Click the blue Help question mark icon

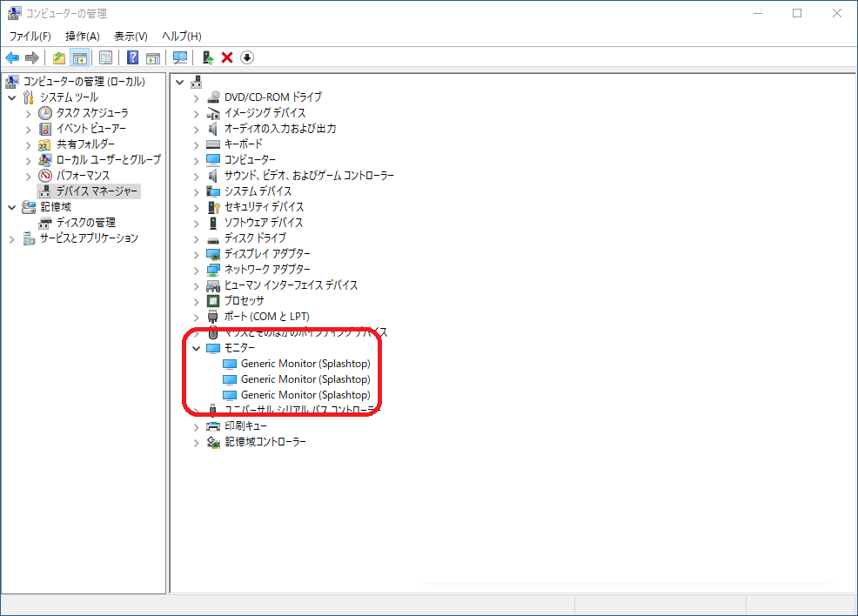pyautogui.click(x=132, y=57)
